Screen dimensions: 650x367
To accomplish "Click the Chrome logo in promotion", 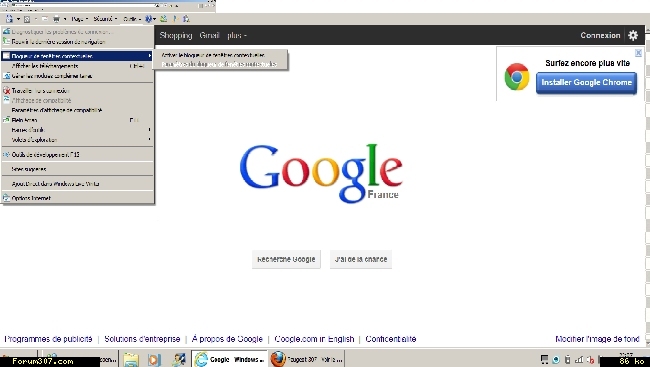I will click(517, 77).
